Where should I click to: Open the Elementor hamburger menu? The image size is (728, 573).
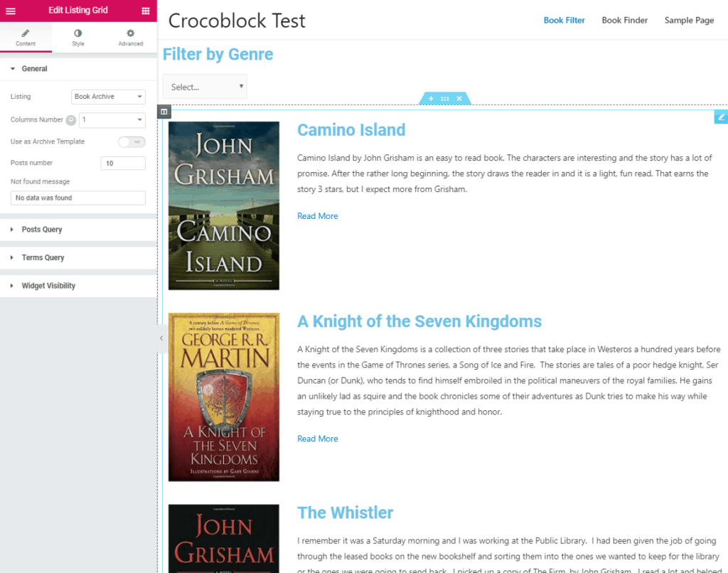pos(11,10)
